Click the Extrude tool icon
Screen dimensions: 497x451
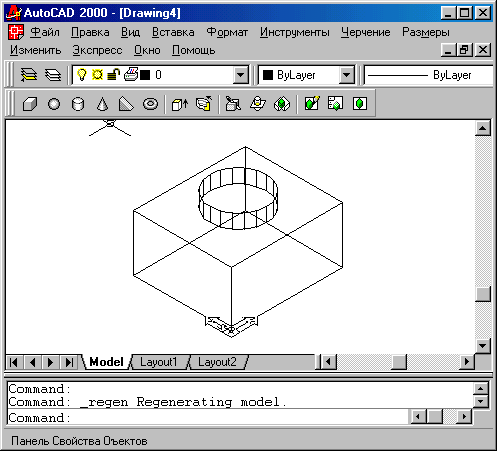(x=180, y=104)
